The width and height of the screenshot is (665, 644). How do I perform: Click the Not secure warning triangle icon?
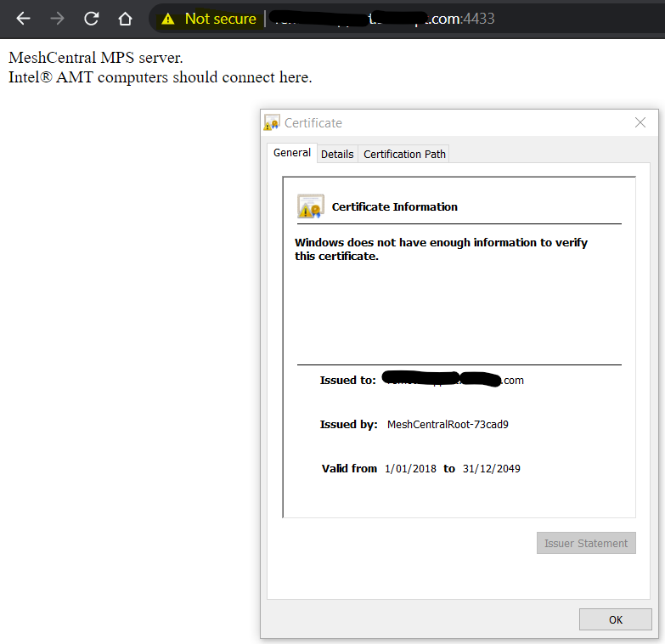click(168, 19)
